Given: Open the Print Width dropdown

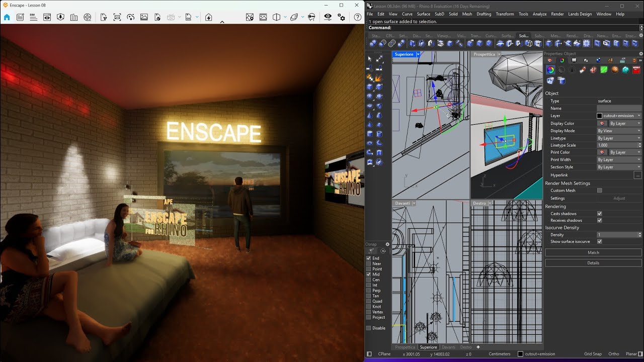Looking at the screenshot, I should point(619,159).
